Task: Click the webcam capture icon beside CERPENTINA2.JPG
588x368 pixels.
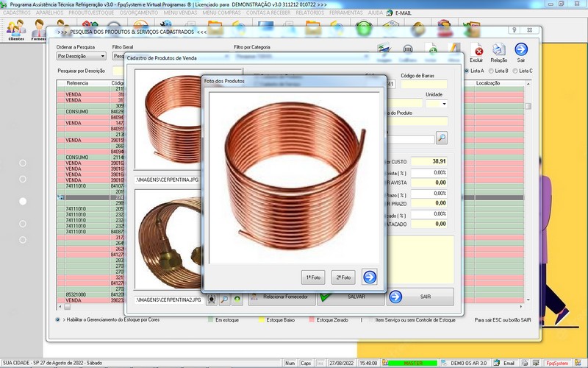Action: [212, 300]
